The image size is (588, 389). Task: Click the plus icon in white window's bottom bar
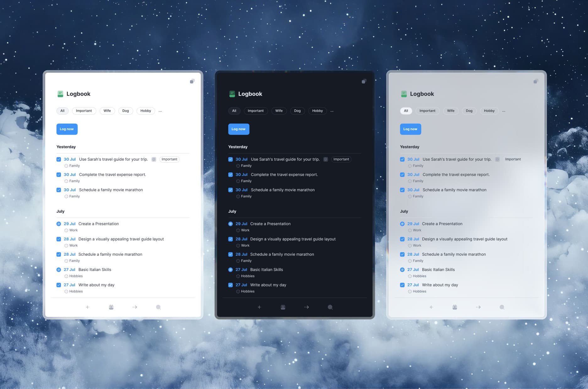click(88, 307)
